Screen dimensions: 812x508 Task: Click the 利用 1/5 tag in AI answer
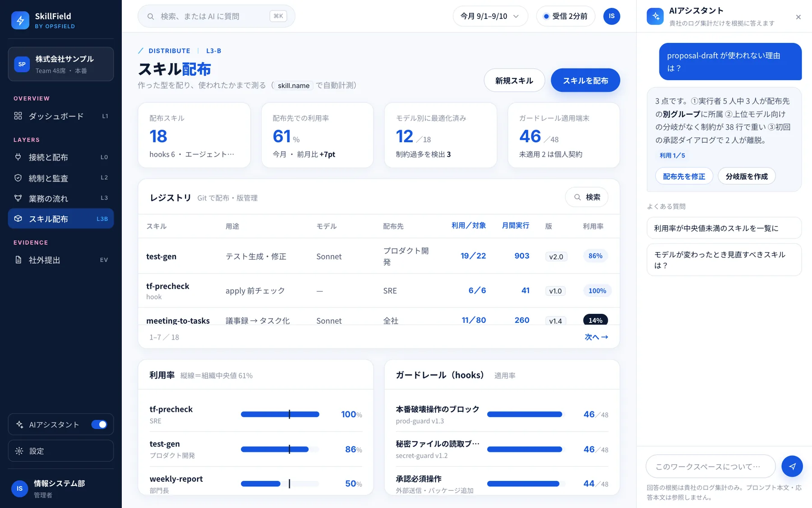click(672, 155)
